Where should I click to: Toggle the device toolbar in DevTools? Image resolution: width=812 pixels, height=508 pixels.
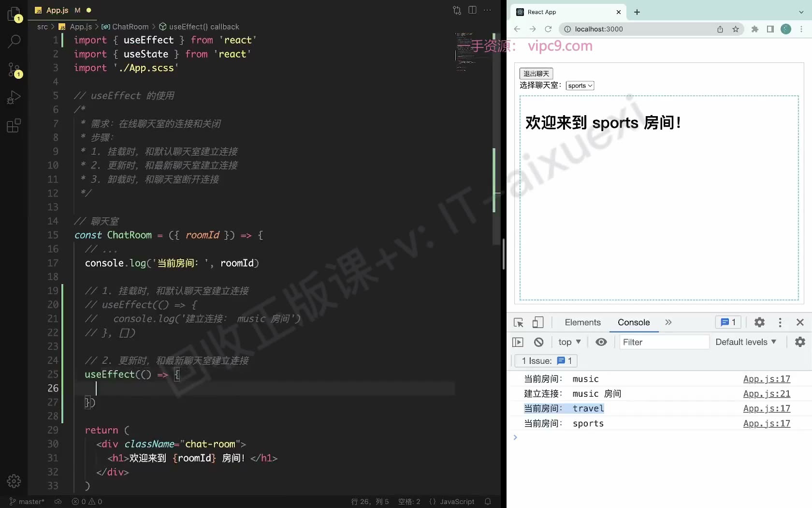point(538,323)
